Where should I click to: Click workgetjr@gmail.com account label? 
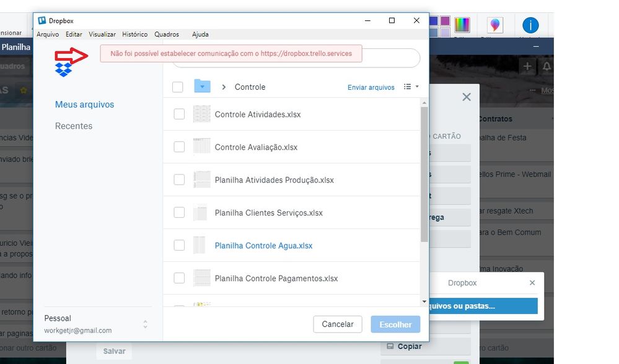tap(78, 331)
